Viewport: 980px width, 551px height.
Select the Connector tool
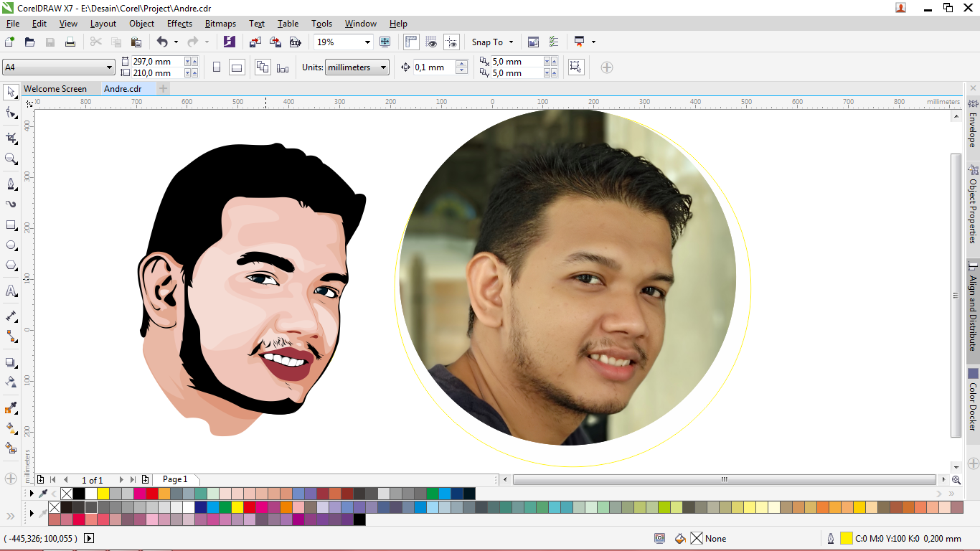coord(11,336)
